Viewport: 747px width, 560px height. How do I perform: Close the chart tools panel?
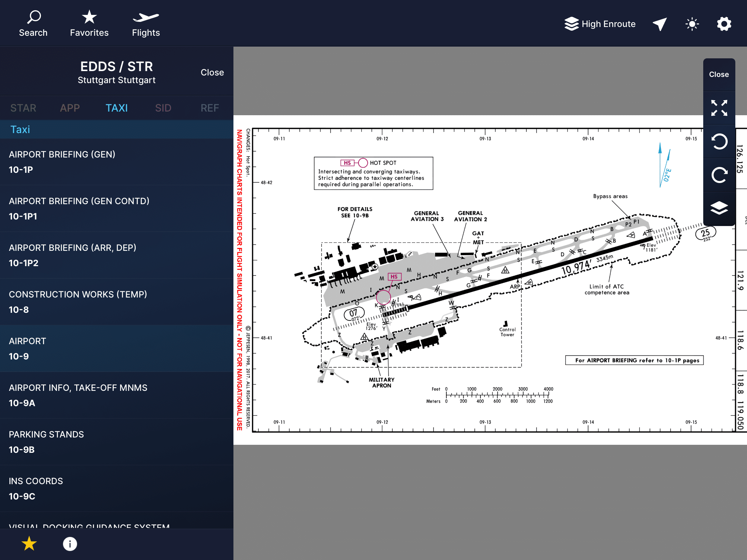pyautogui.click(x=719, y=74)
